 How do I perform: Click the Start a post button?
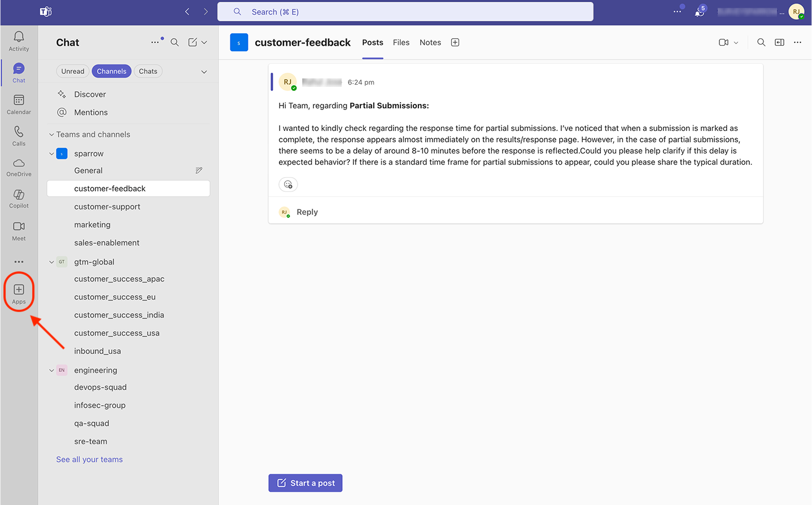[x=305, y=483]
